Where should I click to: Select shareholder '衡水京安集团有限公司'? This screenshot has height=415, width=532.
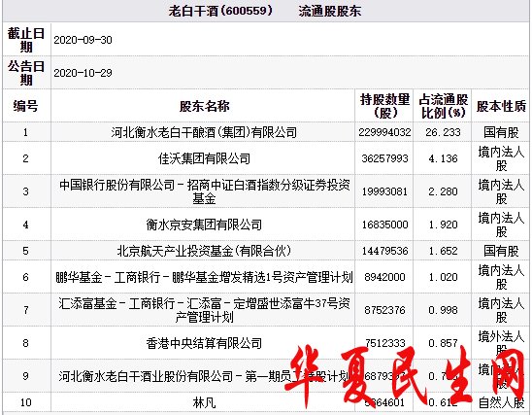pos(204,225)
